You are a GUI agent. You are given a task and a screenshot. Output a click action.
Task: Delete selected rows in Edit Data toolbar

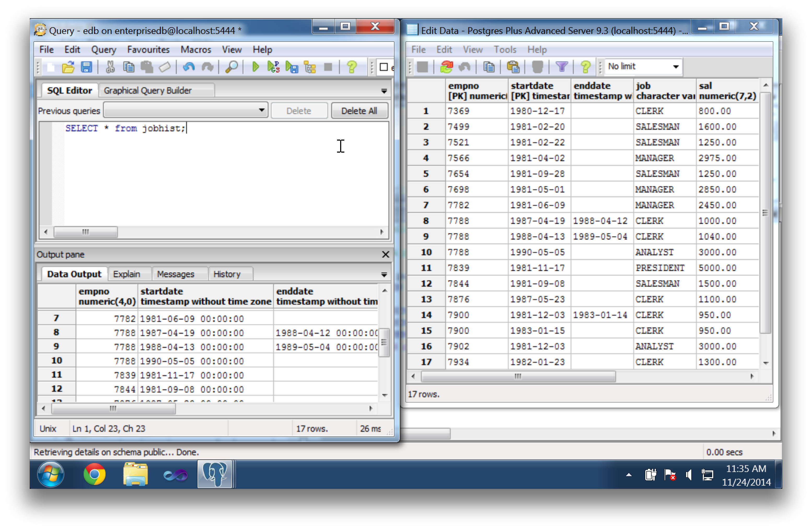pyautogui.click(x=537, y=67)
